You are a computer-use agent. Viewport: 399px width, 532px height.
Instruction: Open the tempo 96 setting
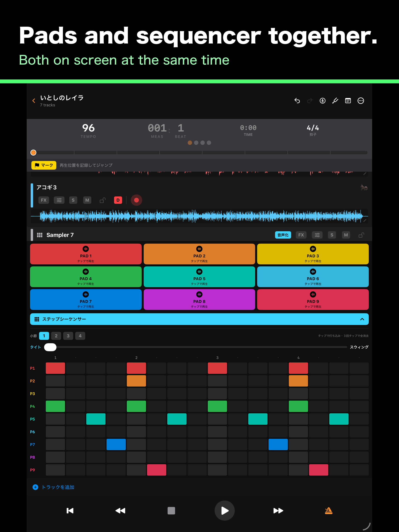(x=88, y=131)
